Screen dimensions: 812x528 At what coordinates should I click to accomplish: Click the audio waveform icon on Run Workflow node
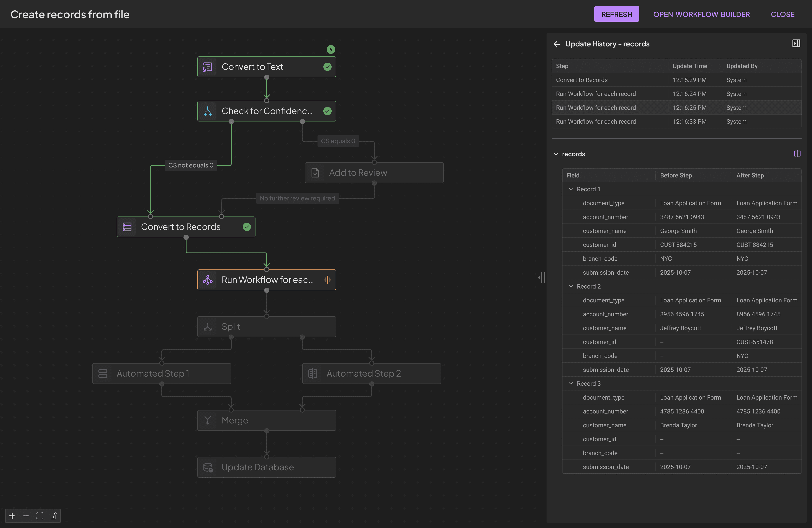coord(327,280)
